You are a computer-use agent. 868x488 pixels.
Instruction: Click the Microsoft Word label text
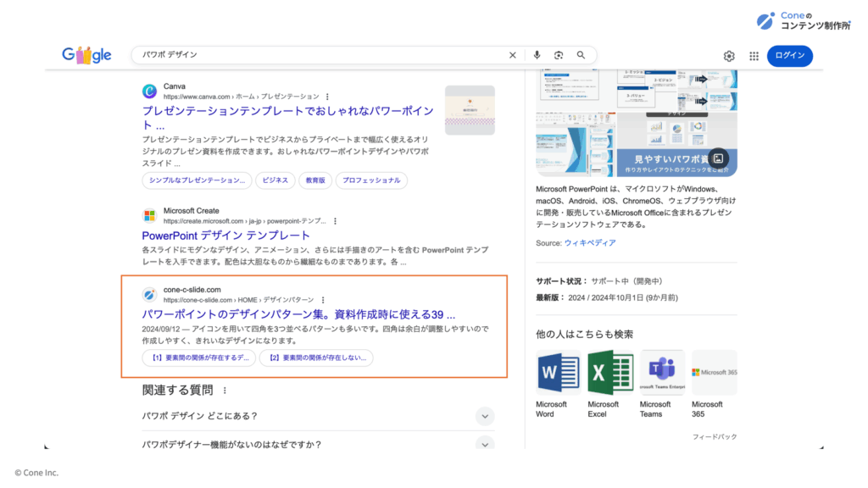(551, 409)
